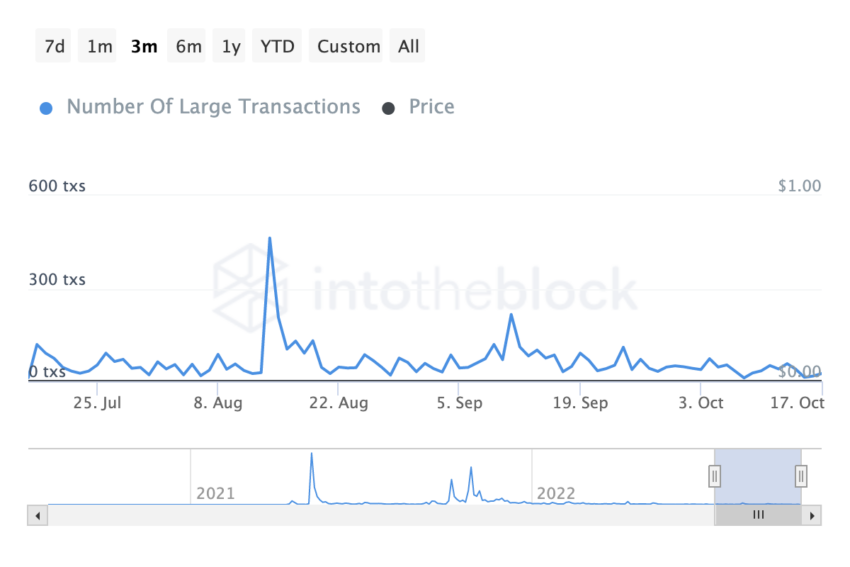The width and height of the screenshot is (850, 567).
Task: Click the mid-August peak on chart
Action: pos(269,239)
